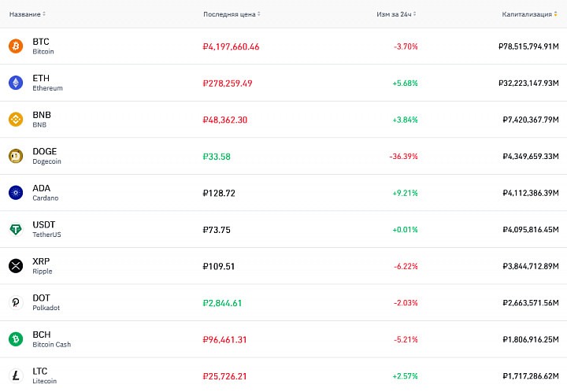
Task: Click the Litecoin logo icon
Action: pyautogui.click(x=16, y=375)
